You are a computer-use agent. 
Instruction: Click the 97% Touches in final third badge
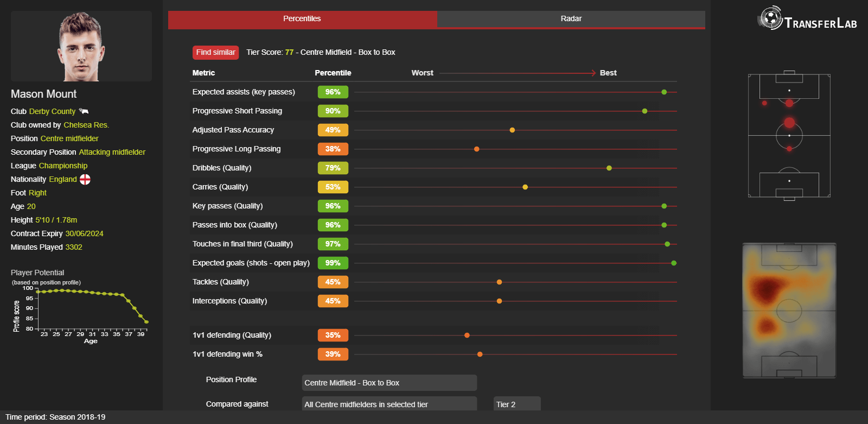333,244
